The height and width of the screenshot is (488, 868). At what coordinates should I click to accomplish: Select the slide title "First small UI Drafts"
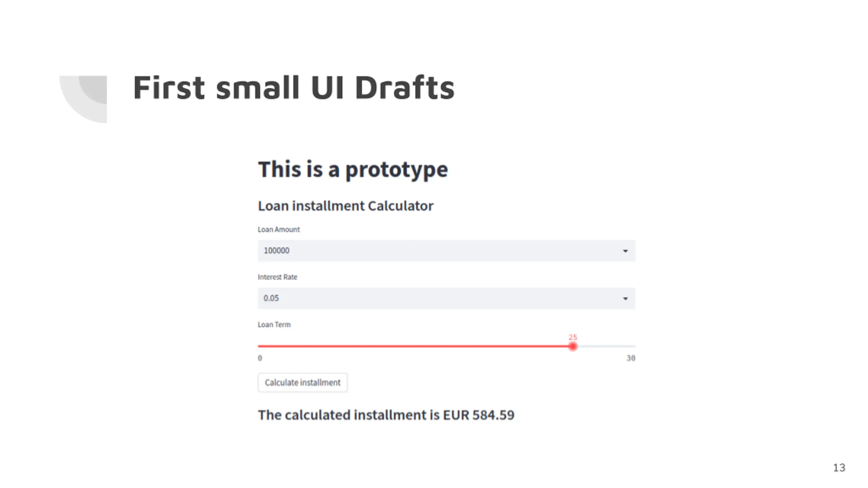(294, 87)
